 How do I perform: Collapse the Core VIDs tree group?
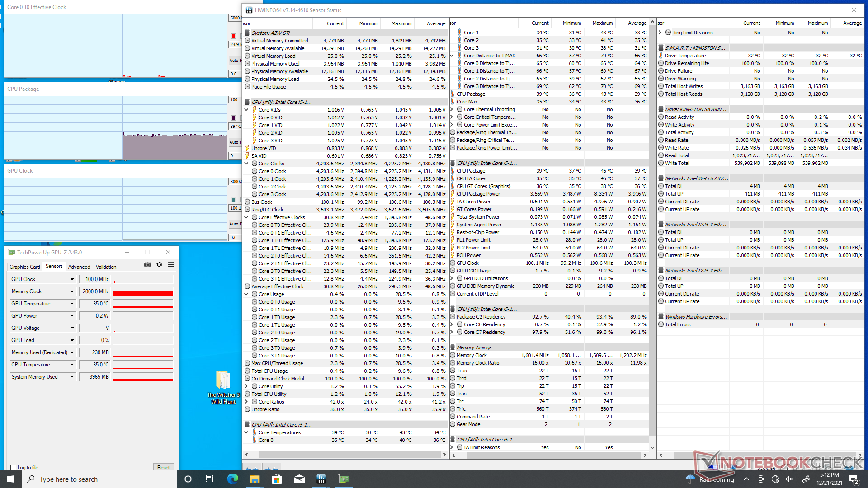click(x=246, y=110)
